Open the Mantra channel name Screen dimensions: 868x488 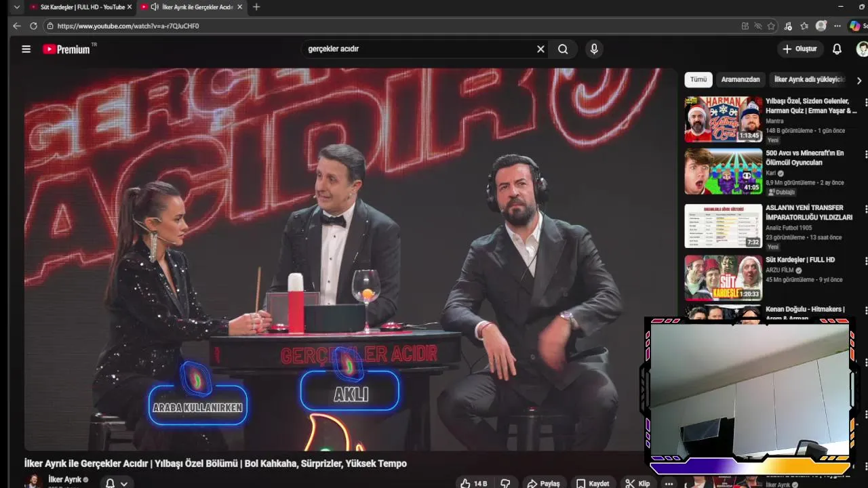click(x=774, y=121)
